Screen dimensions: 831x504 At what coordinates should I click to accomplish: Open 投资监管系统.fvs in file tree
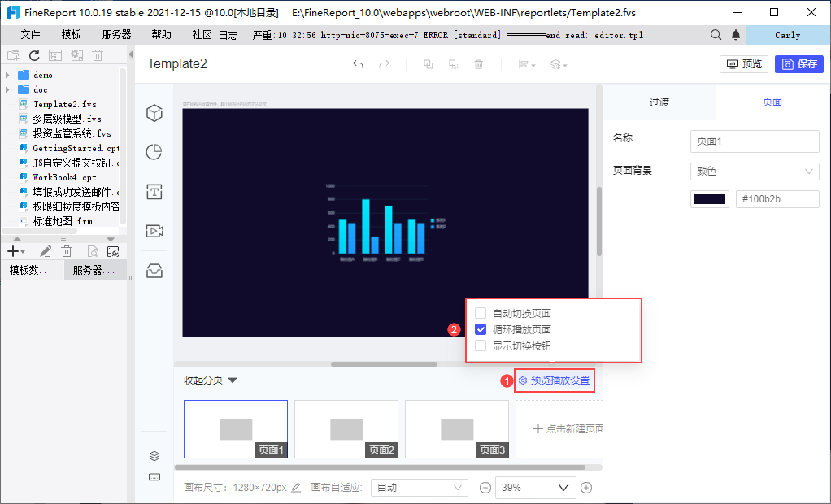click(72, 133)
